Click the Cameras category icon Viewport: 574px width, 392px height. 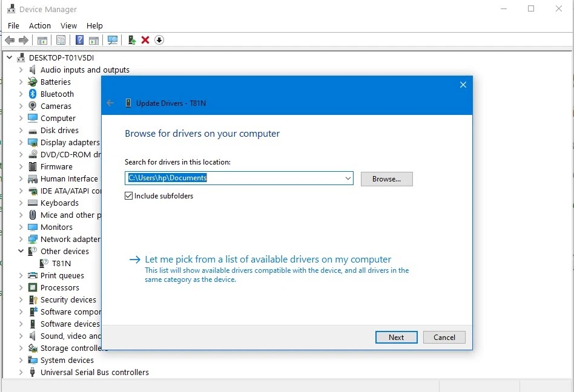coord(33,106)
